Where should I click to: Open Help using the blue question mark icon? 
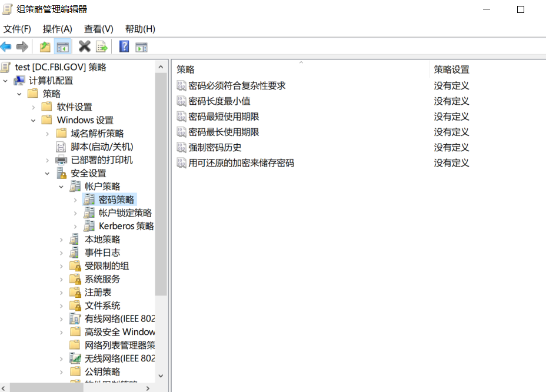tap(124, 46)
